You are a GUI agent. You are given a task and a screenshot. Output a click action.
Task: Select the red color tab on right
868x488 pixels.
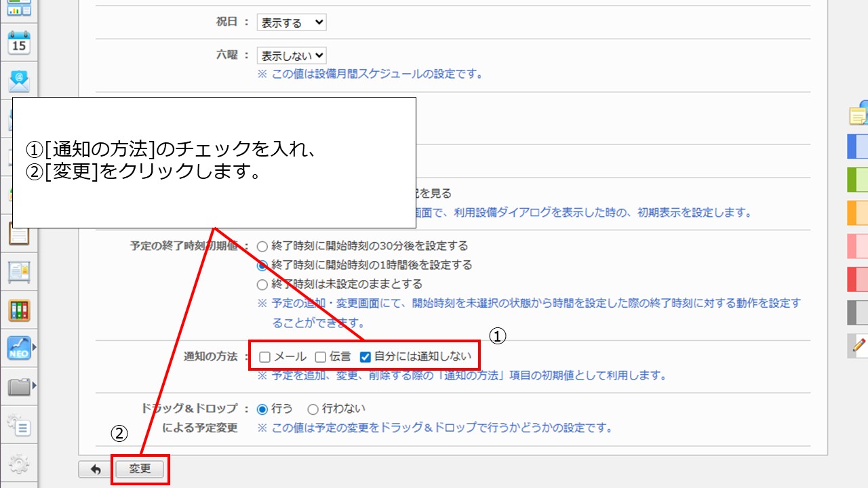[x=859, y=279]
